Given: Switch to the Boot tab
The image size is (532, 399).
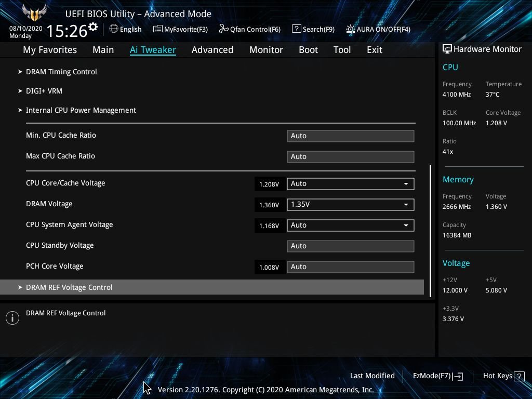Looking at the screenshot, I should pyautogui.click(x=308, y=50).
